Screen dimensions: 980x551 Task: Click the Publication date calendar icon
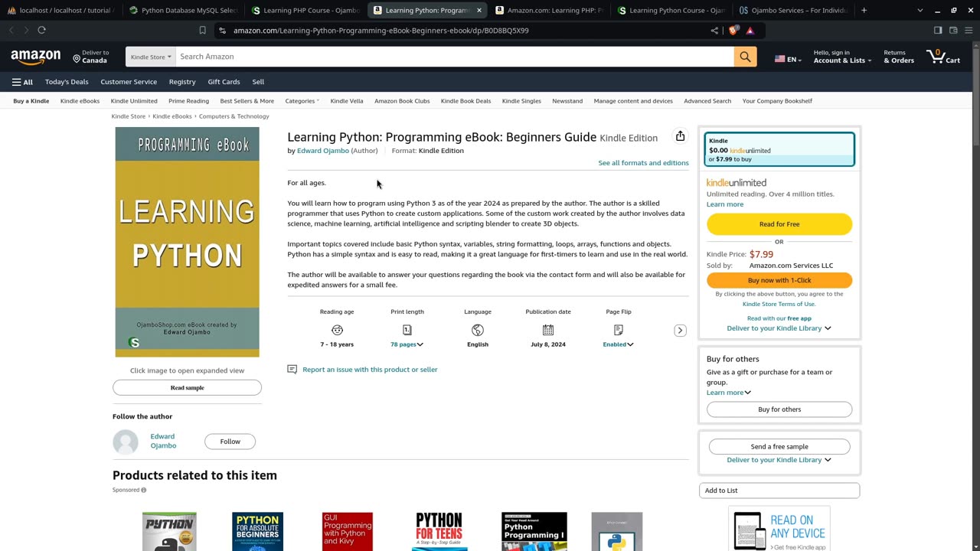[548, 330]
